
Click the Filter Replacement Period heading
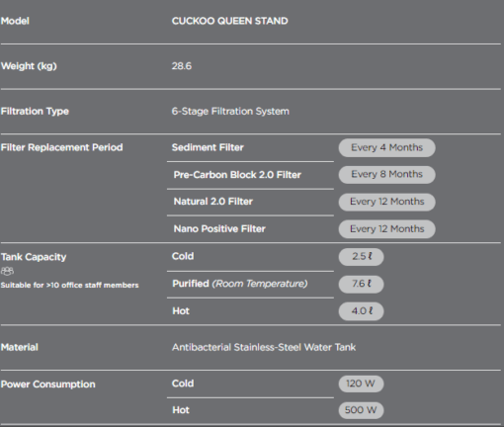click(61, 147)
